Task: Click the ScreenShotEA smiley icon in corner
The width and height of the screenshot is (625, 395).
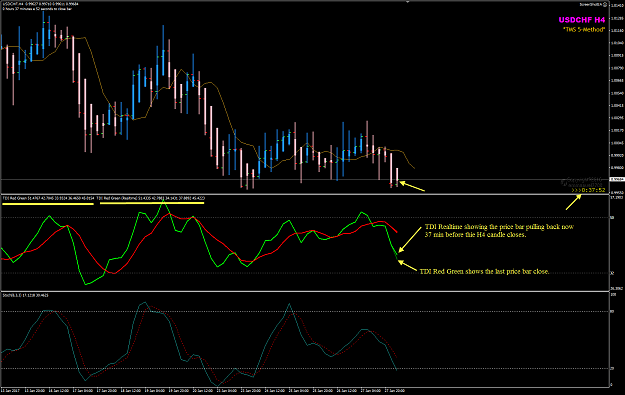Action: coord(605,4)
